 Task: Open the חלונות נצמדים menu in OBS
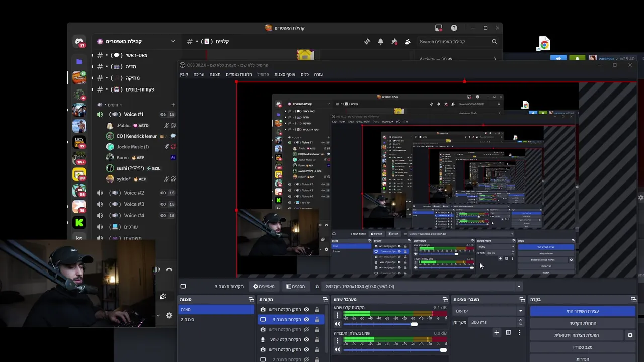tap(238, 74)
